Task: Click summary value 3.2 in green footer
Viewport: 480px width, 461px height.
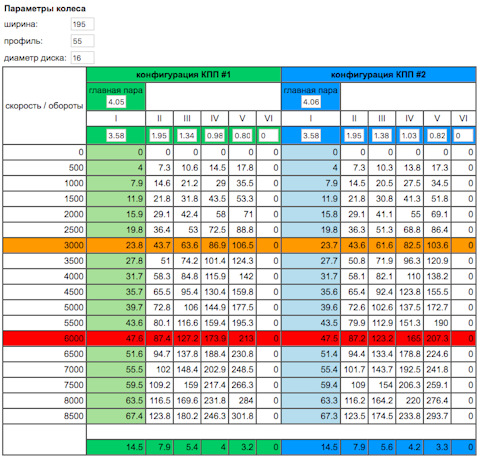Action: pos(242,447)
